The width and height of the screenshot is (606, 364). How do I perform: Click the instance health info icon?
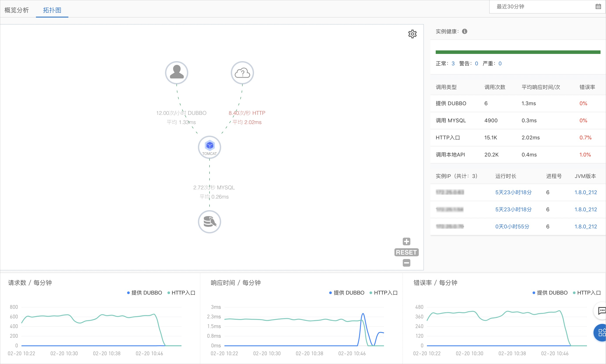tap(464, 31)
